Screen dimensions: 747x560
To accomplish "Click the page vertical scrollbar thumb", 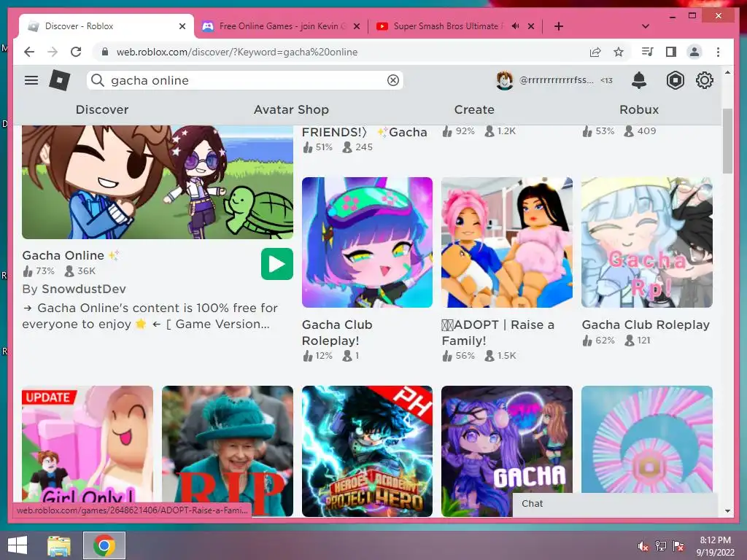I will coord(727,141).
